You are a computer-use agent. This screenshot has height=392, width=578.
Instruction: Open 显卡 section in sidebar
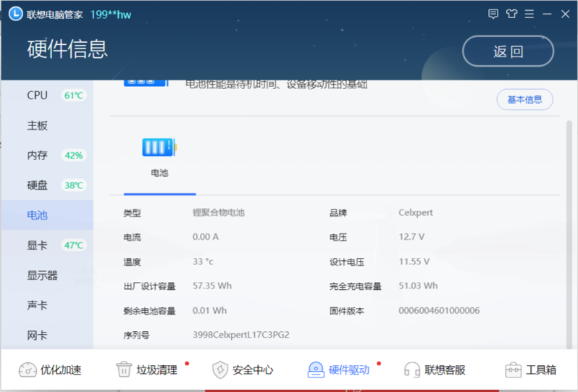(x=37, y=246)
